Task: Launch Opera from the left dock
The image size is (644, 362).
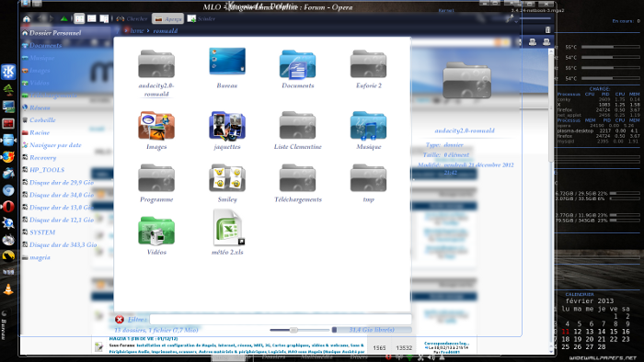Action: tap(8, 207)
